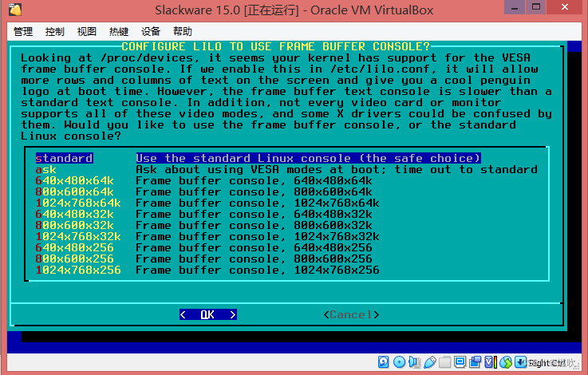Open the 设备 menu

151,31
